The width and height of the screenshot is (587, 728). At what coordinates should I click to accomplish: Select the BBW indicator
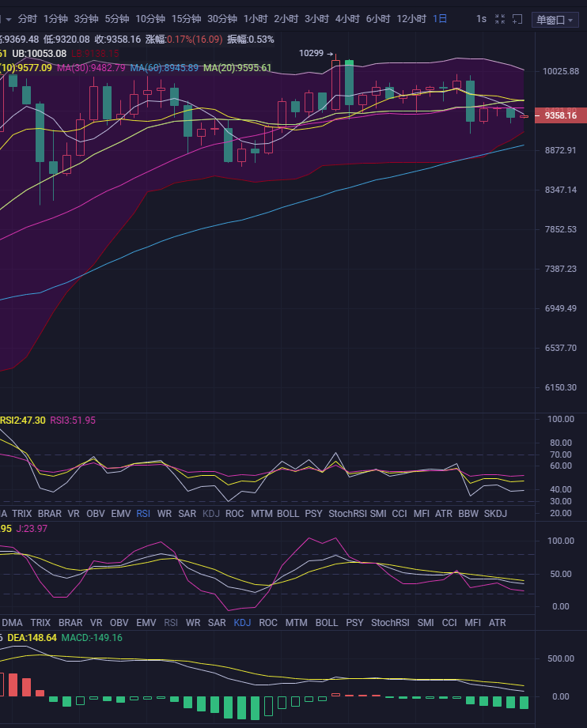tap(468, 514)
